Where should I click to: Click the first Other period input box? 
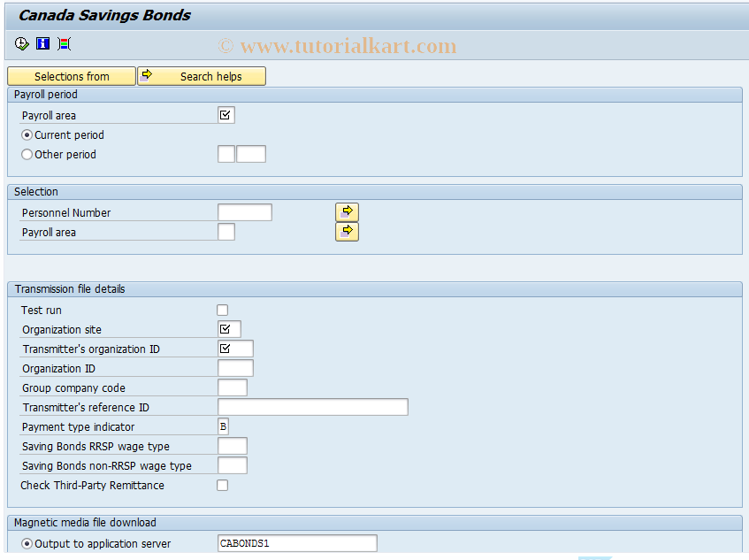coord(226,154)
